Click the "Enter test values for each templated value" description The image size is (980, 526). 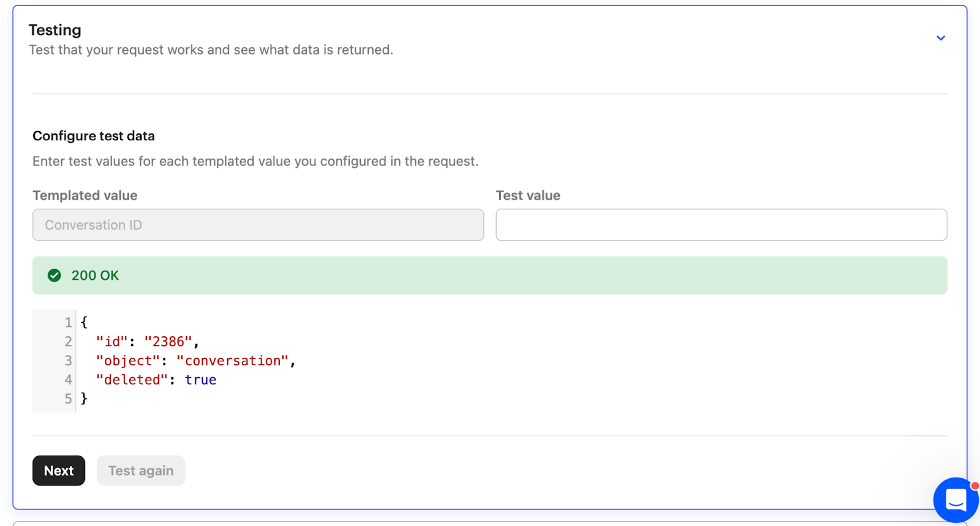tap(255, 161)
